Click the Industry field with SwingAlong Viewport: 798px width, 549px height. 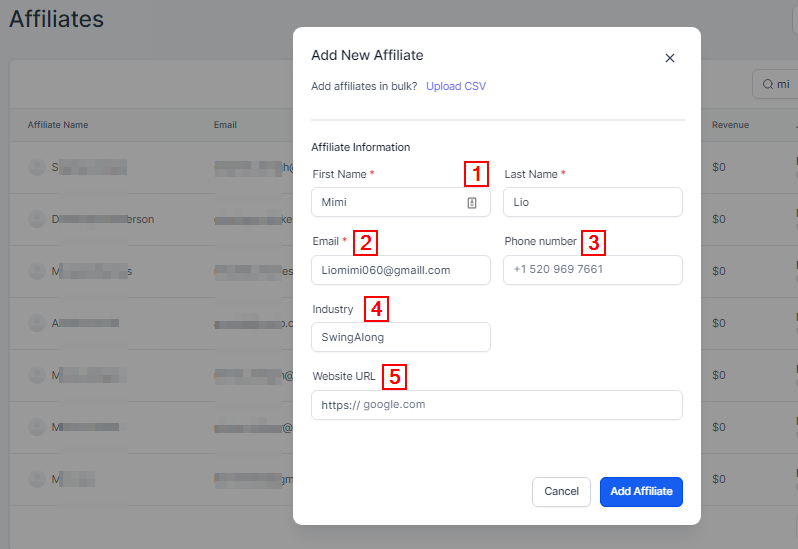coord(400,337)
